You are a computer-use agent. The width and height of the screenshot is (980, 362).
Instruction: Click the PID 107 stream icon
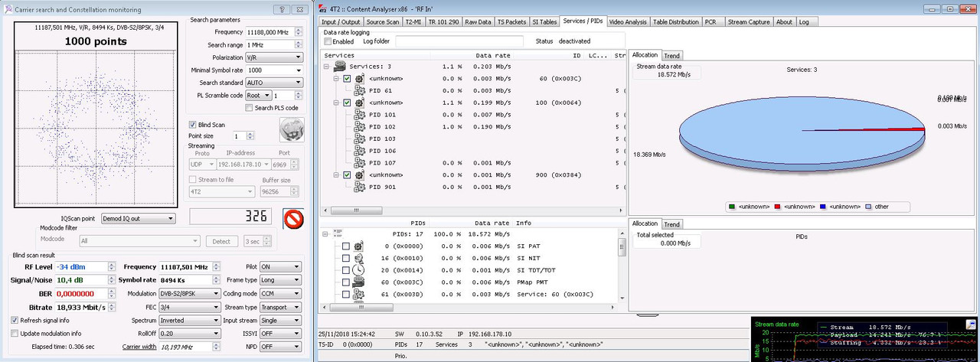click(359, 163)
